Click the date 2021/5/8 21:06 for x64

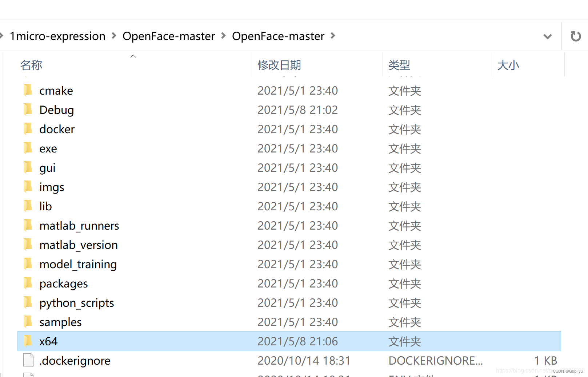click(298, 341)
